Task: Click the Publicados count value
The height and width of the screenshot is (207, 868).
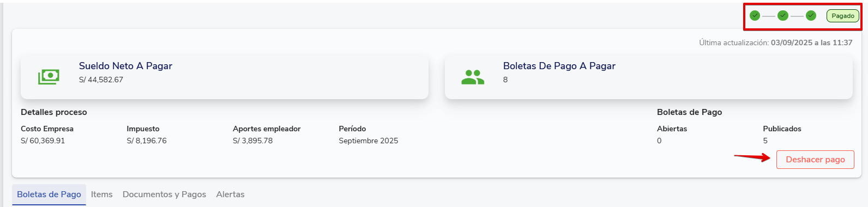Action: tap(765, 141)
